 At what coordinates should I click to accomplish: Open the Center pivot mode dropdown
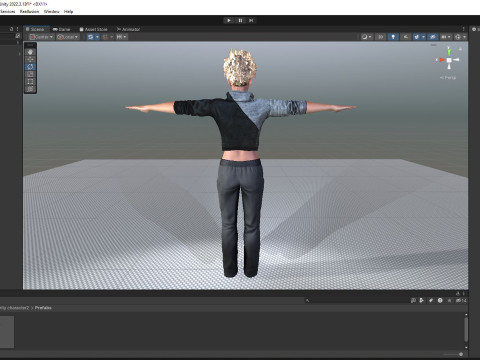click(x=42, y=37)
